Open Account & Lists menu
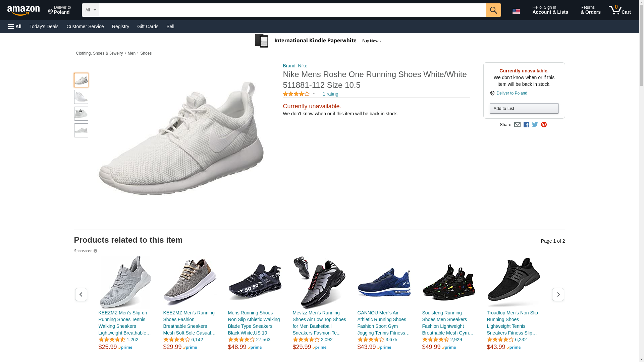The image size is (644, 362). [x=550, y=10]
